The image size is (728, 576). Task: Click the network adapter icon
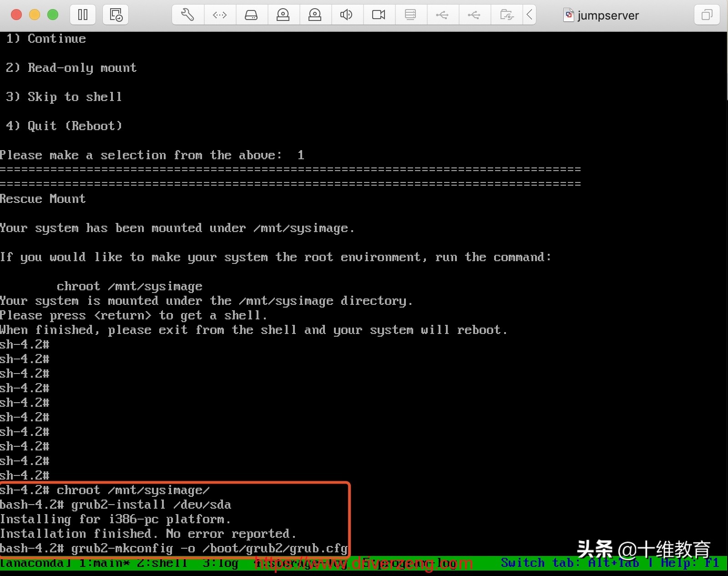click(220, 15)
